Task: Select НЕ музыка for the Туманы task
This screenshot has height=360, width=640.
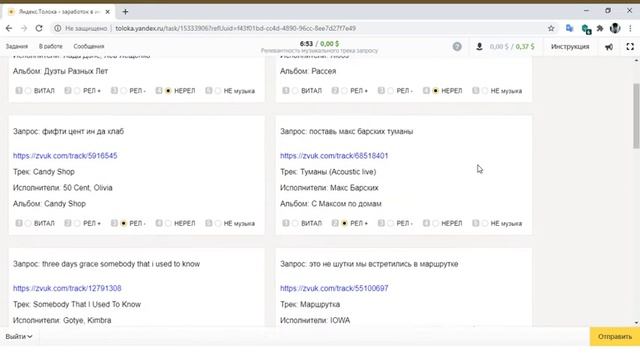Action: (485, 223)
